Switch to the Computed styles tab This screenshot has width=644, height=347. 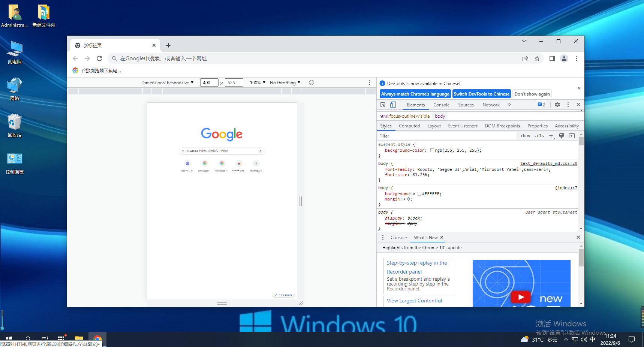point(409,126)
